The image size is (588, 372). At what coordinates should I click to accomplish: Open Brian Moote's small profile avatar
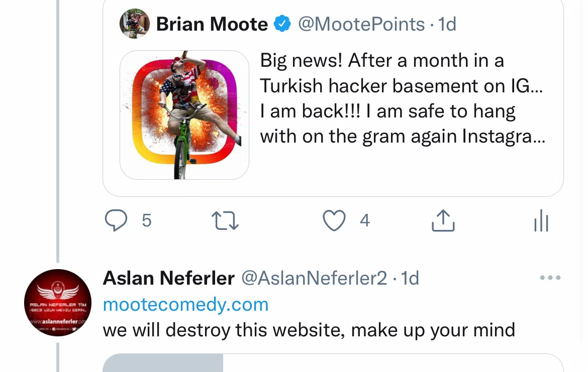pyautogui.click(x=135, y=24)
